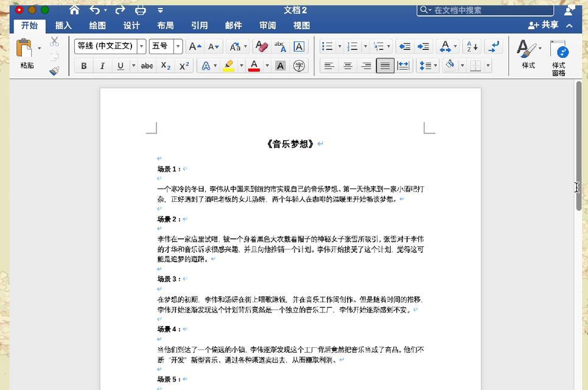The width and height of the screenshot is (588, 390).
Task: Decrease paragraph indent
Action: (405, 46)
